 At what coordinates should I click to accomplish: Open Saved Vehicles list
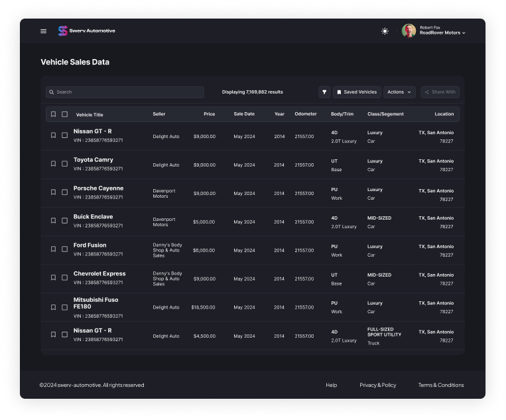[357, 92]
